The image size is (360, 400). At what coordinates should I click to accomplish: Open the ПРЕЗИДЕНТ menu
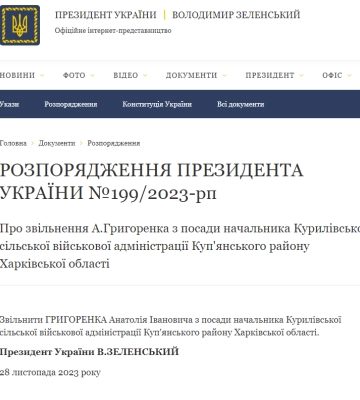pyautogui.click(x=270, y=75)
